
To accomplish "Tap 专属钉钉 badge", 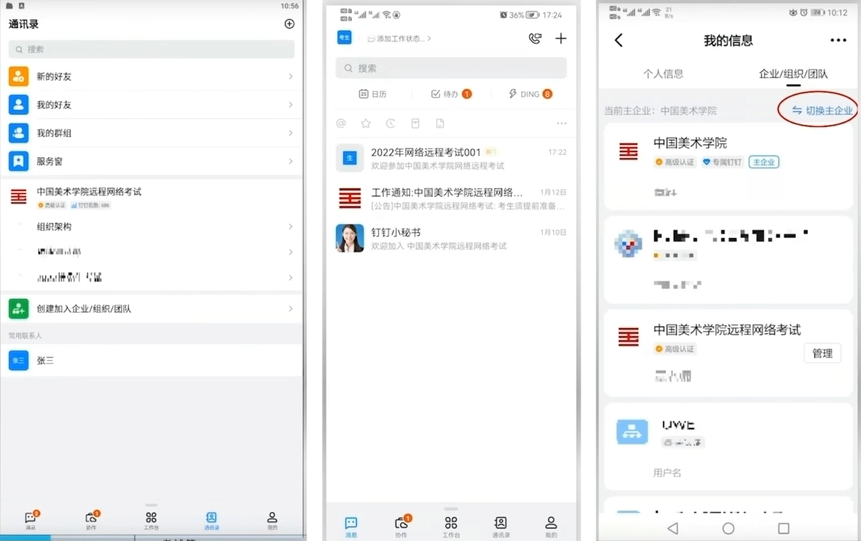I will (722, 162).
